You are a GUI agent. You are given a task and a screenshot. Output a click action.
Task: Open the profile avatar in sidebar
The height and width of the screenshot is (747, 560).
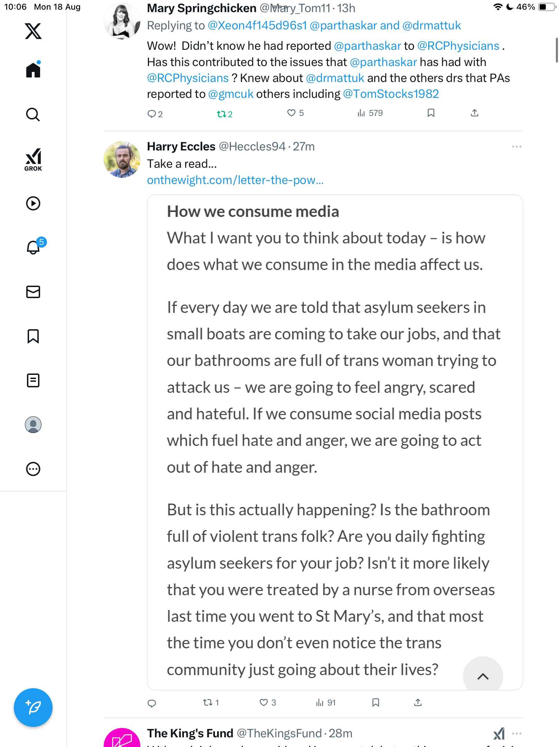tap(33, 425)
